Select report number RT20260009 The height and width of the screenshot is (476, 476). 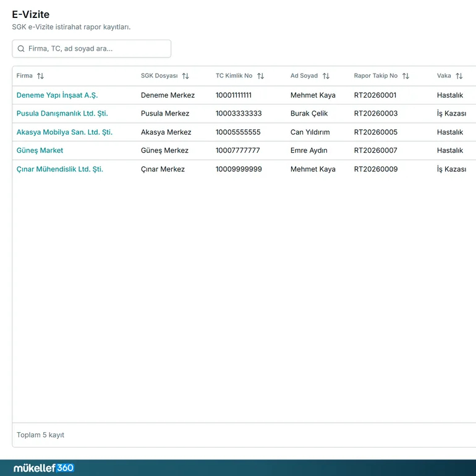tap(376, 169)
